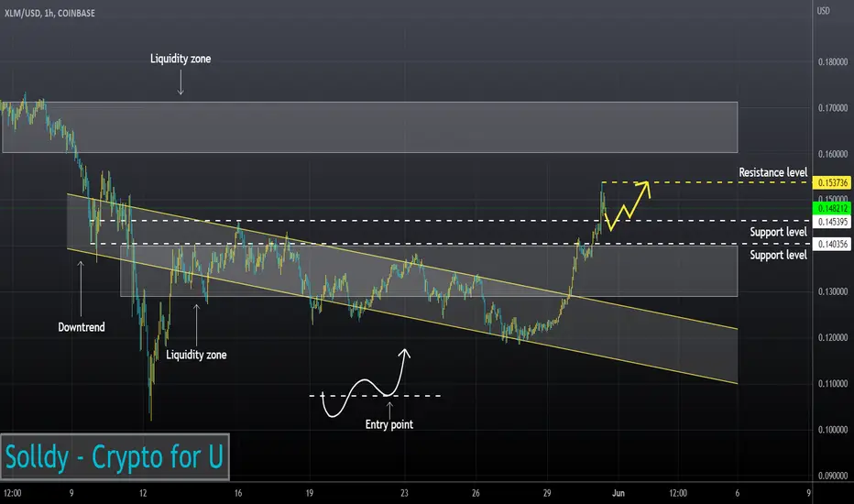The width and height of the screenshot is (854, 504).
Task: Click the 12:00 time label right after Jun
Action: tap(678, 493)
